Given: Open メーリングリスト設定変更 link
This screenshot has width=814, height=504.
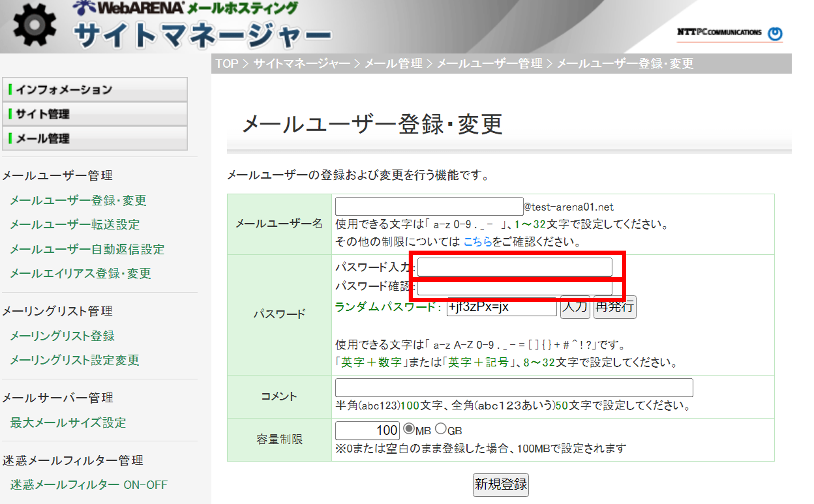Looking at the screenshot, I should click(74, 360).
